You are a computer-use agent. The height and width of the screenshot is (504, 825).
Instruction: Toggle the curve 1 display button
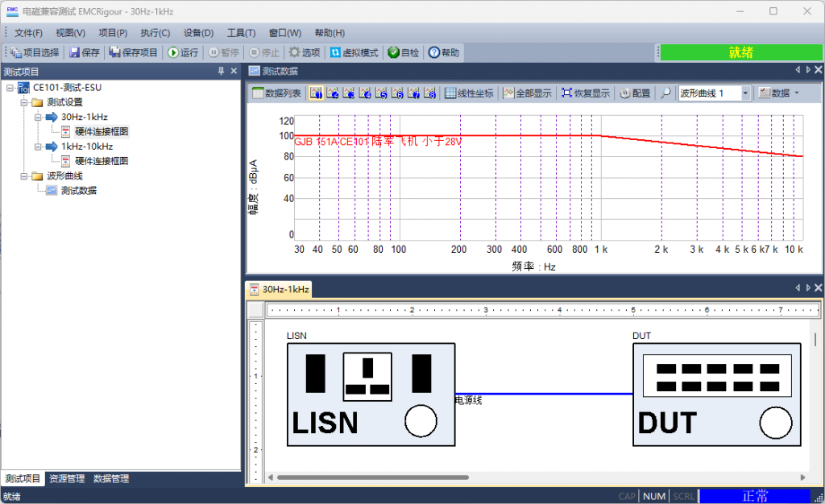316,93
